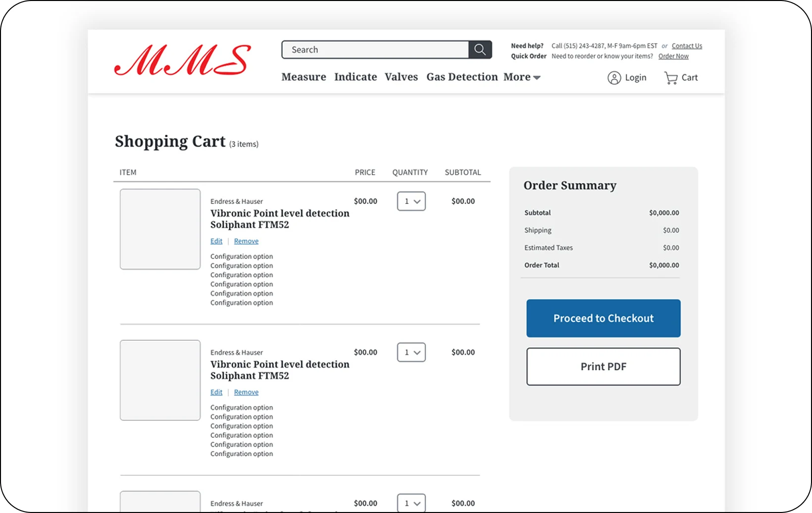
Task: Open quantity dropdown for third cart item
Action: pos(411,503)
